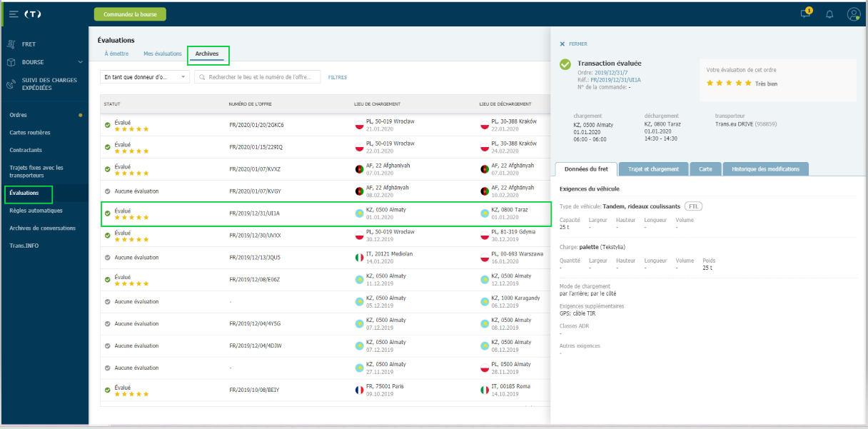Open the hamburger menu icon
The width and height of the screenshot is (868, 429).
(x=14, y=14)
